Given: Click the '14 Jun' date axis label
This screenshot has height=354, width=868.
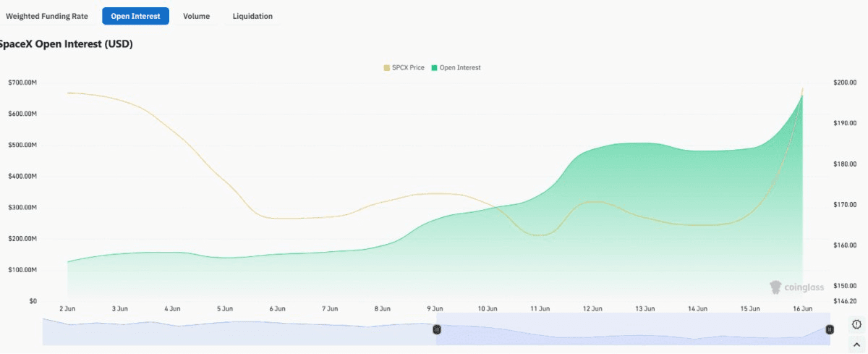Looking at the screenshot, I should [697, 308].
